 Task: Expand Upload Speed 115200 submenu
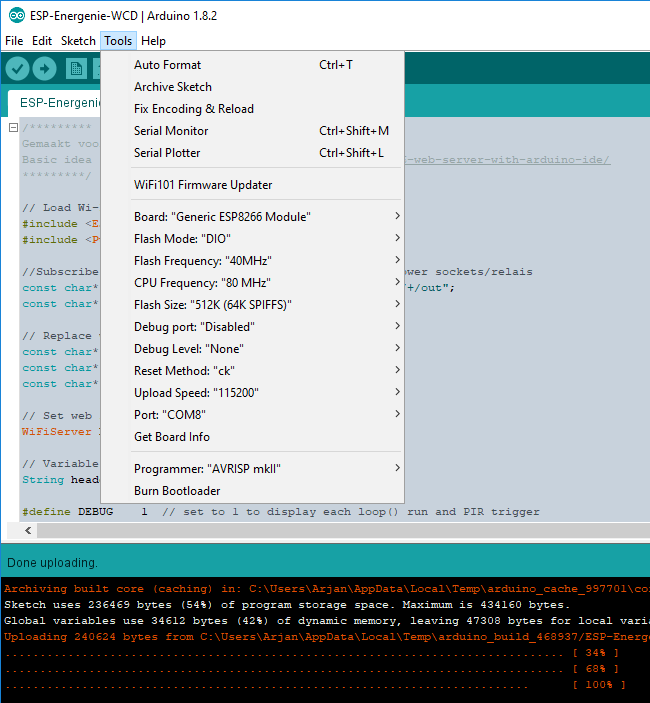point(252,392)
